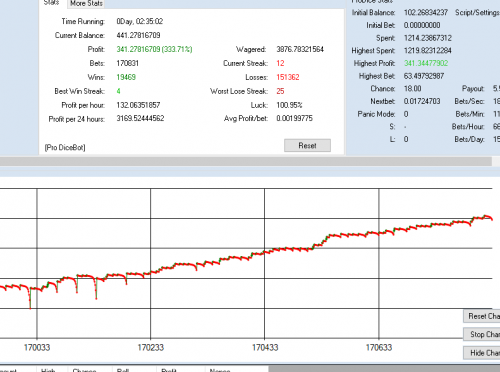
Task: Click the Payout label
Action: point(473,89)
